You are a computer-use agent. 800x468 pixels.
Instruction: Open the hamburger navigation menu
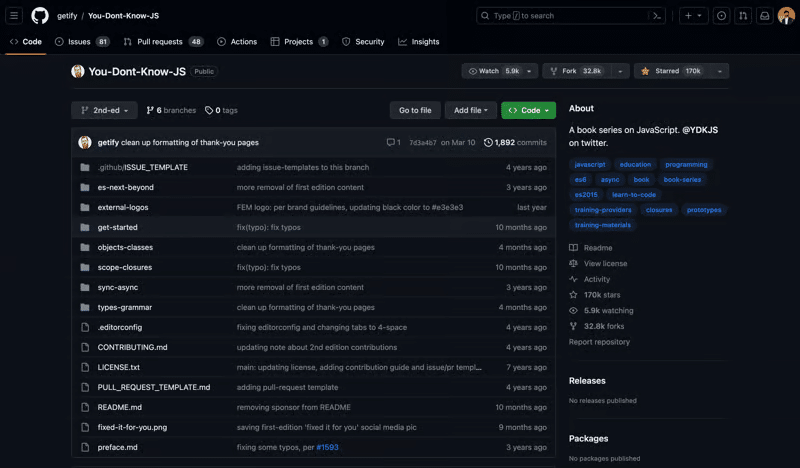14,16
